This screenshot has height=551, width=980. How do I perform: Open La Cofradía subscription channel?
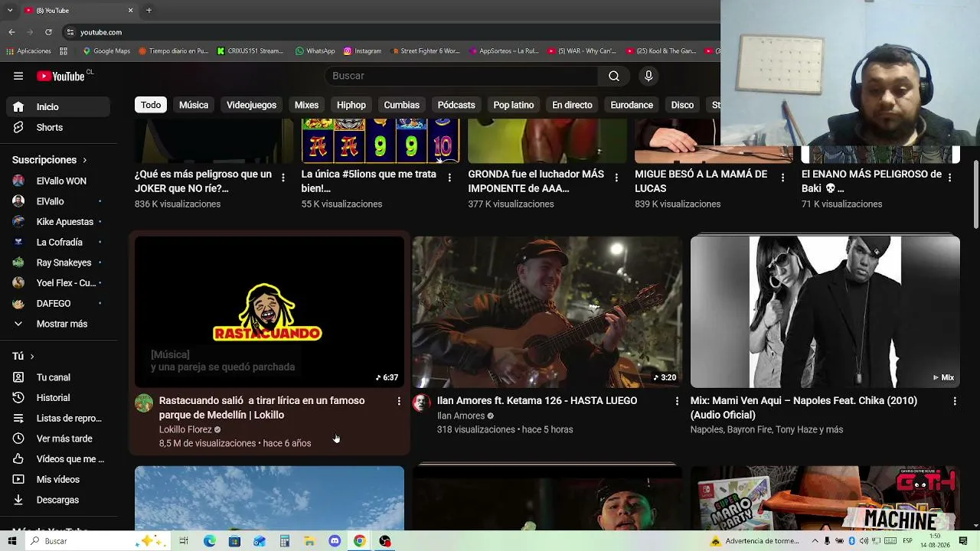pos(58,243)
